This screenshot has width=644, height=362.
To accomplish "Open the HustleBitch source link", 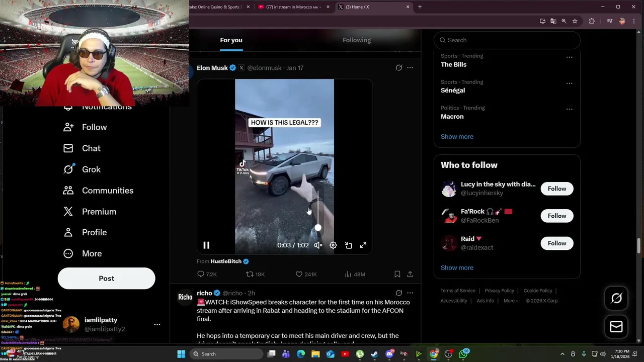I will [x=226, y=261].
